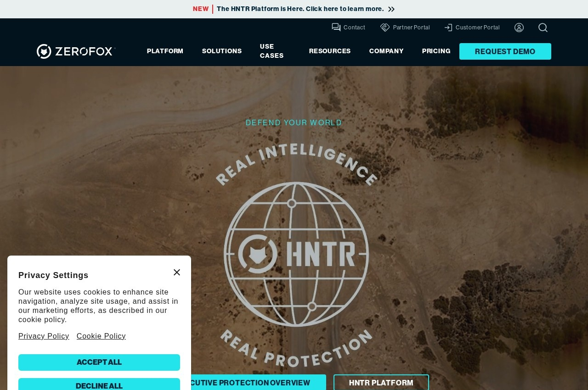
Task: Open the Contact link text
Action: (354, 28)
